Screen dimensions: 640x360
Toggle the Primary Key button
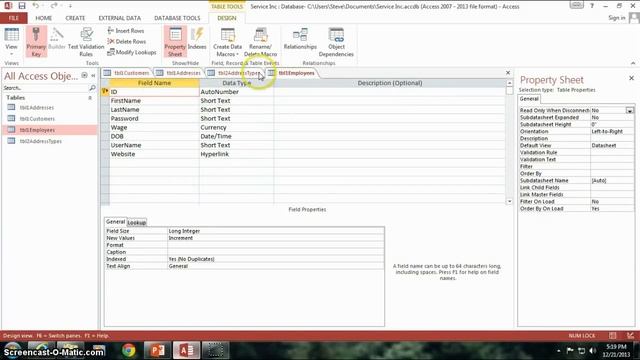pyautogui.click(x=36, y=42)
